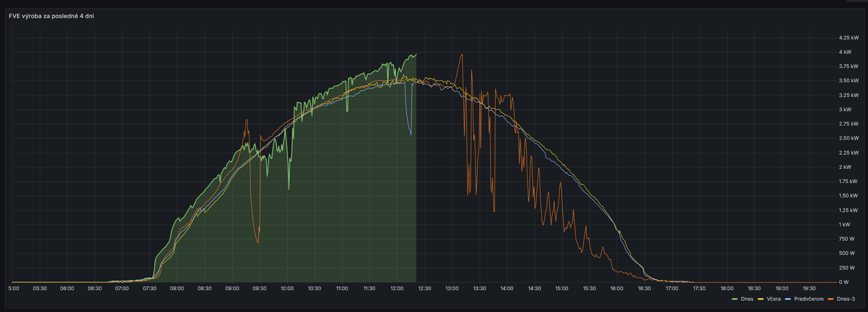Toggle the Predvčerom series in the legend
This screenshot has height=312, width=868.
tap(809, 299)
